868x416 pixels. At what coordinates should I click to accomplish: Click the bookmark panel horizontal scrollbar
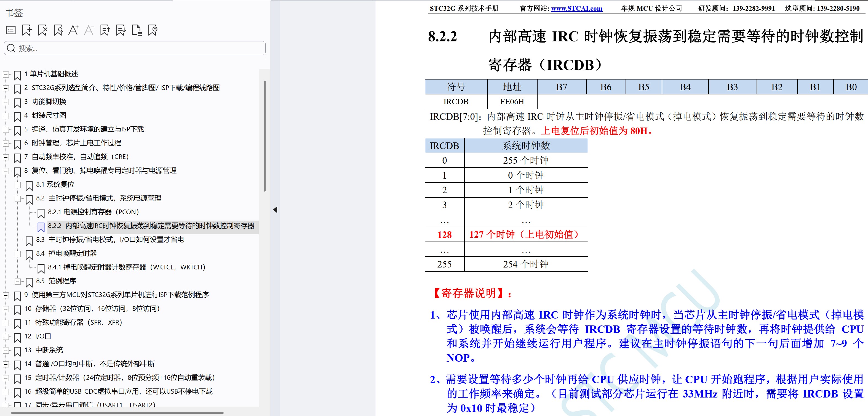pos(117,413)
